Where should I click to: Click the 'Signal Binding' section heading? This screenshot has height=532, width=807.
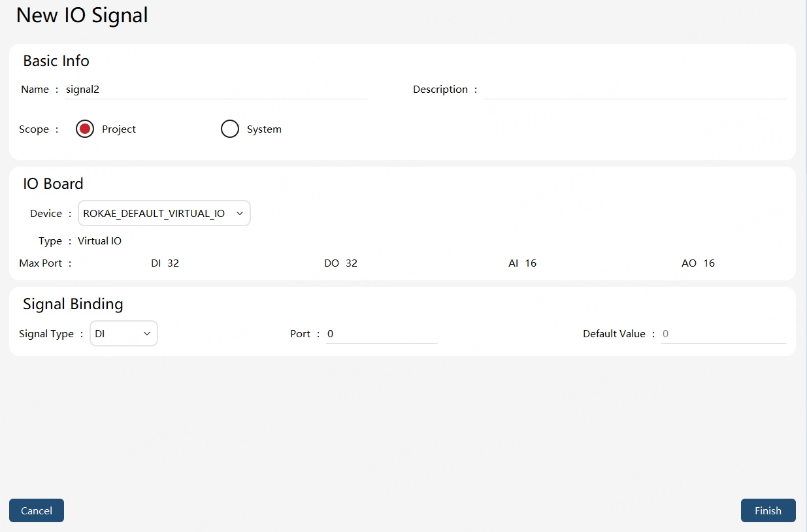coord(73,304)
